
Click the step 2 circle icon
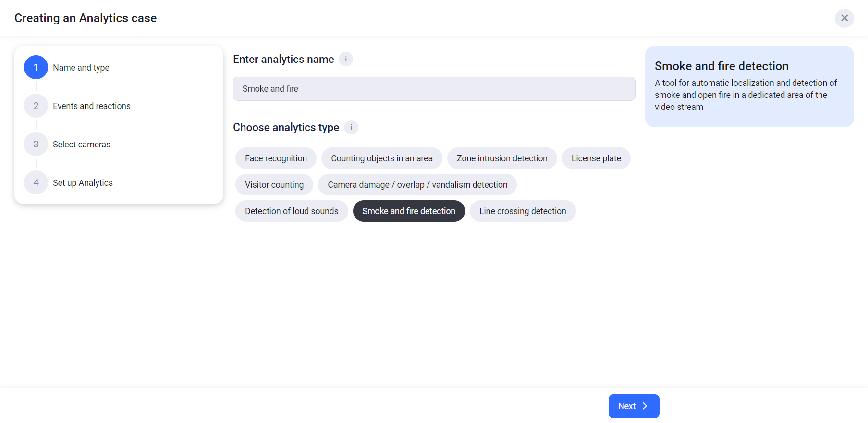tap(36, 106)
